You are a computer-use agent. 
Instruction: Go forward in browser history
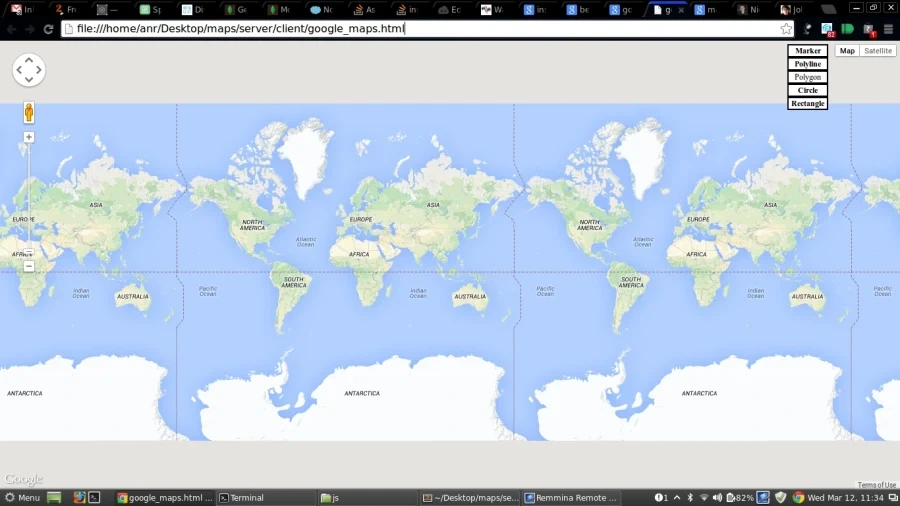tap(29, 29)
